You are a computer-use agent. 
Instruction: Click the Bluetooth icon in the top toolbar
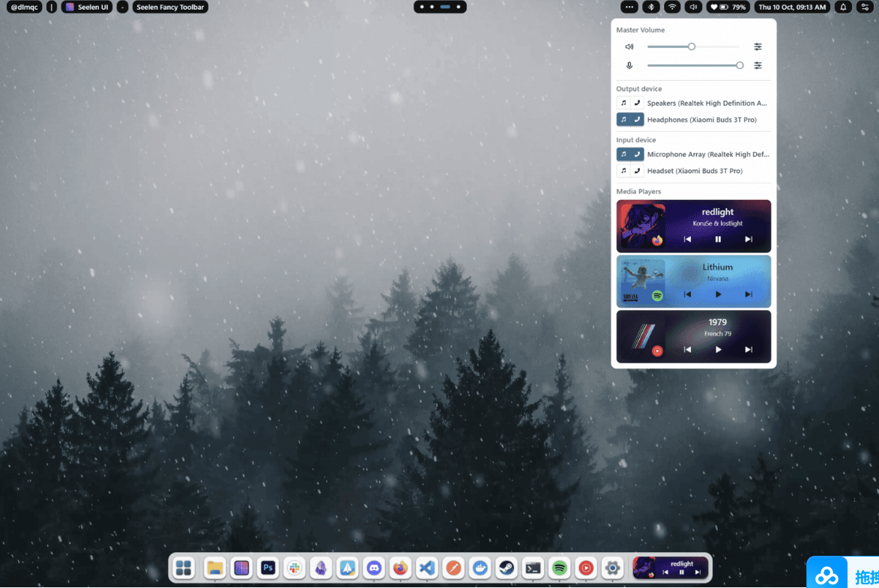650,7
